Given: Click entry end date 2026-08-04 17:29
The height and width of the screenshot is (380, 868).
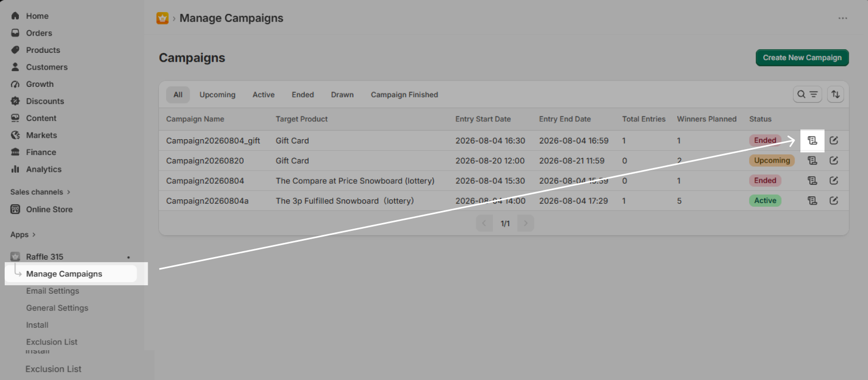Looking at the screenshot, I should click(574, 201).
